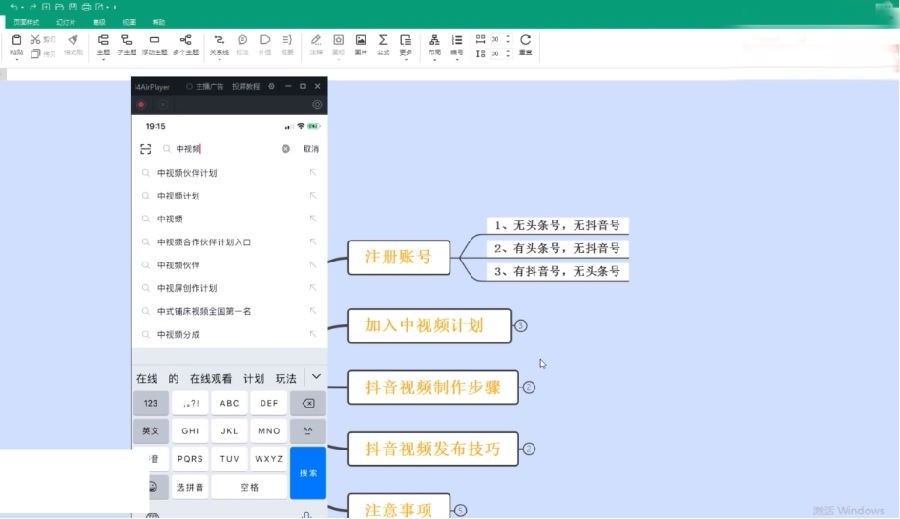The width and height of the screenshot is (900, 519).
Task: Select the 注册账号 mind map node
Action: pyautogui.click(x=398, y=257)
